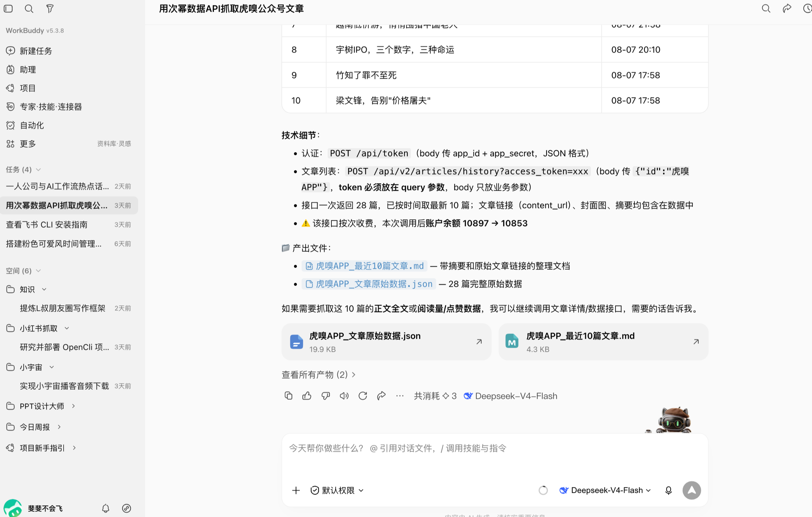The height and width of the screenshot is (517, 812).
Task: Expand the 今日周报 folder
Action: 59,427
